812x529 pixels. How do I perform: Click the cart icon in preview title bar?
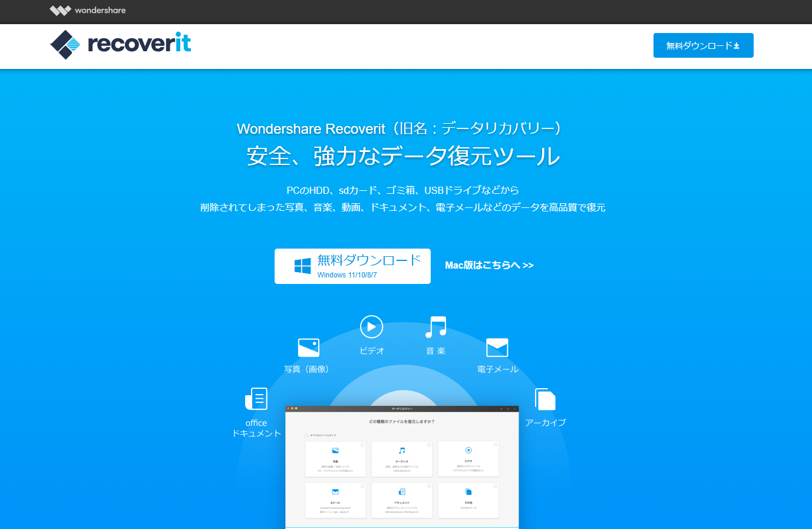click(x=508, y=409)
